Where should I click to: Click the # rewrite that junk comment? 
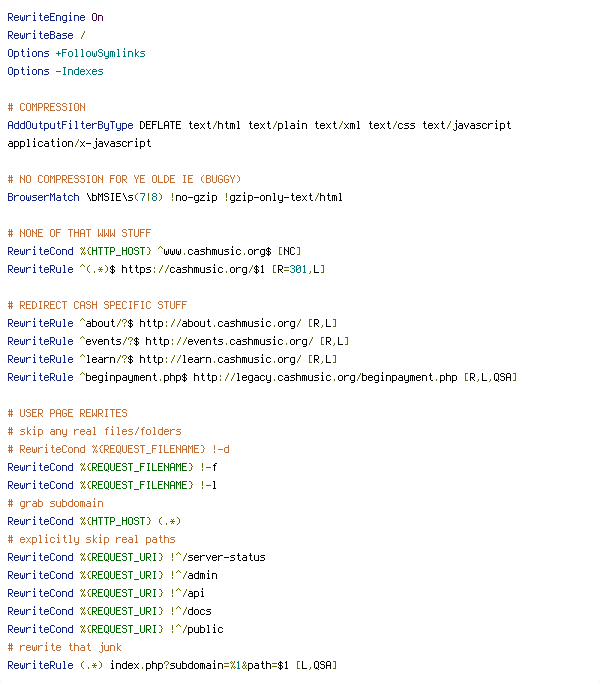click(64, 647)
